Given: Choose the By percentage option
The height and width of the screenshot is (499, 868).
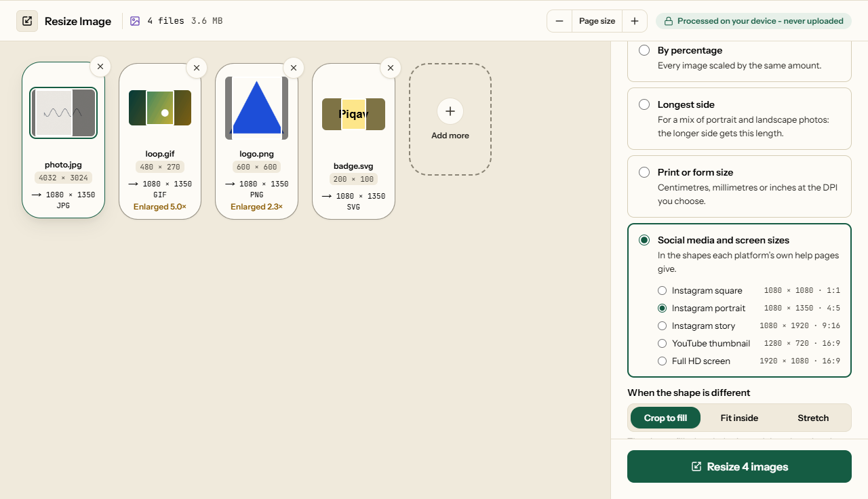Looking at the screenshot, I should (739, 58).
